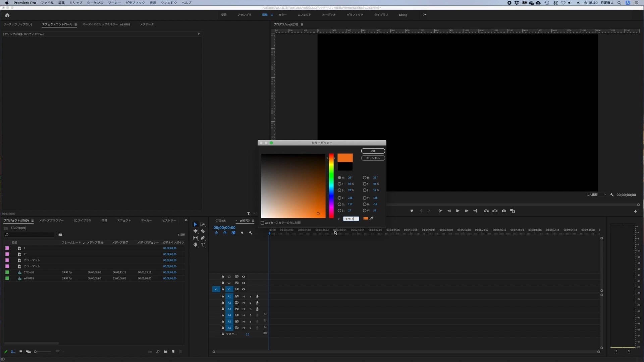Viewport: 644px width, 362px height.
Task: Solo audio track A2
Action: tap(250, 303)
